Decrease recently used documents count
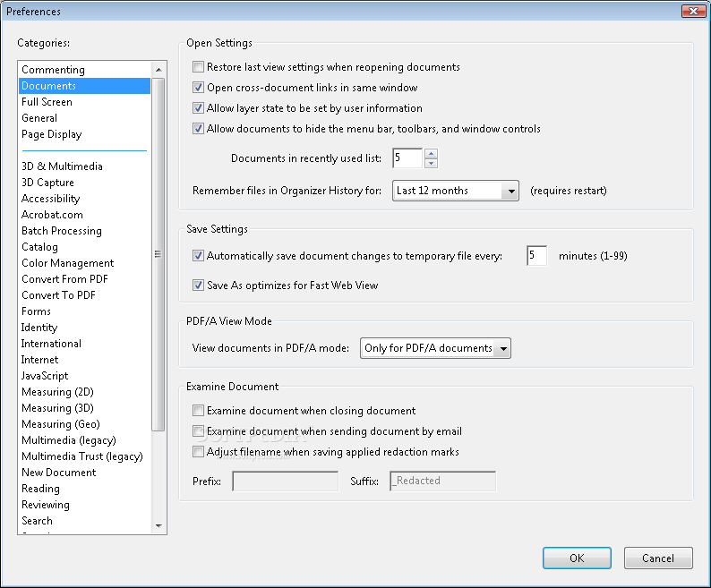 [432, 163]
